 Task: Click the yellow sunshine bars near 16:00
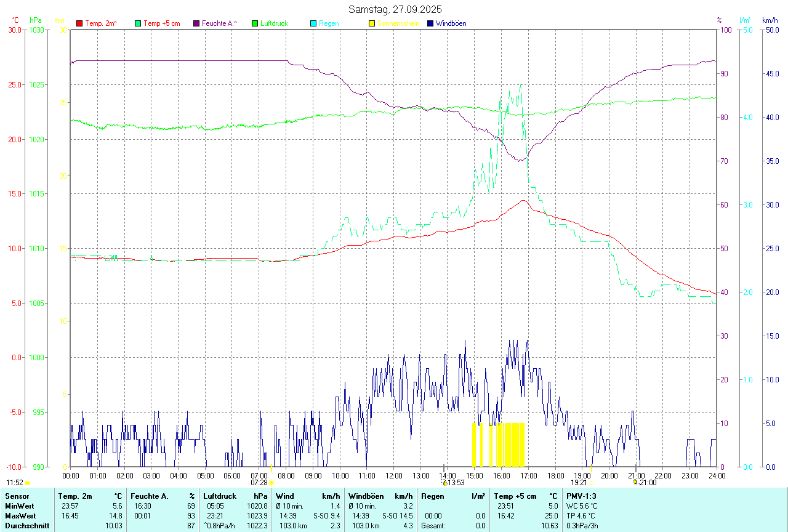(511, 445)
